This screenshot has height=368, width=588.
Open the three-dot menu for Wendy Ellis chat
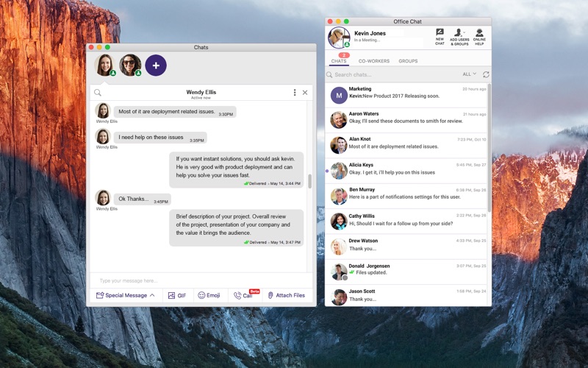[295, 93]
